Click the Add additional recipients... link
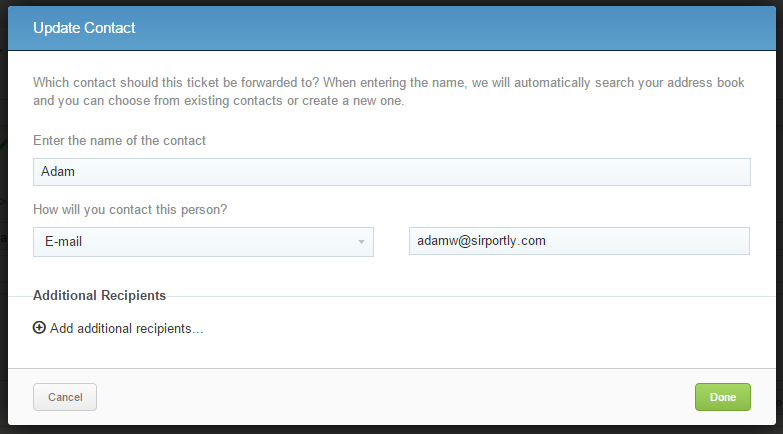The width and height of the screenshot is (783, 434). (126, 329)
